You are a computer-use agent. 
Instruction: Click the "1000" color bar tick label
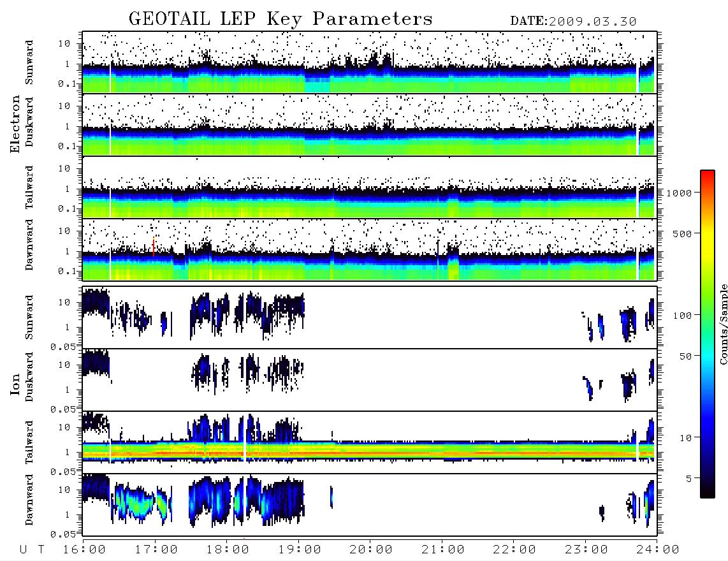click(x=679, y=193)
